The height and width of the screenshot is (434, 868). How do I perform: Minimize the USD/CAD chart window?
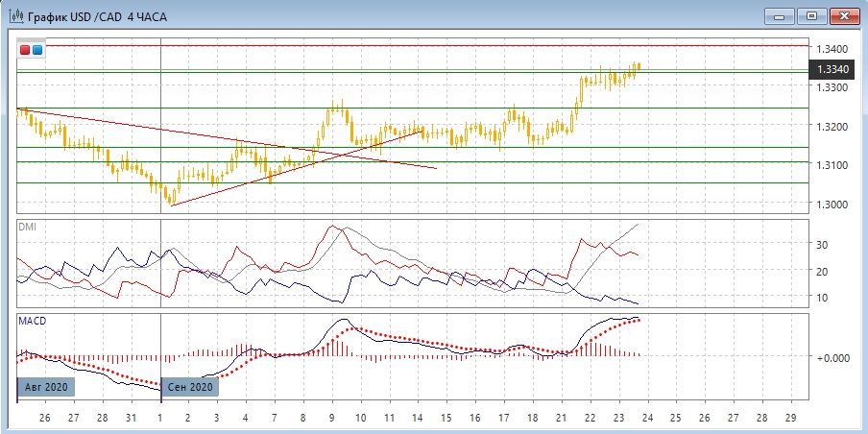point(780,15)
